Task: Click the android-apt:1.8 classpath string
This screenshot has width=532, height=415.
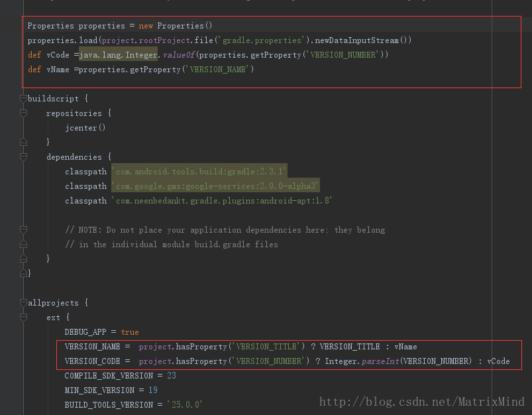Action: click(221, 201)
